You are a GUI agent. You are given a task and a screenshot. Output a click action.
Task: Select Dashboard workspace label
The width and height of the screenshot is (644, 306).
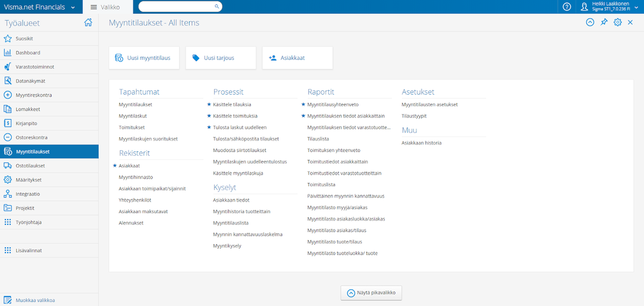[x=28, y=53]
